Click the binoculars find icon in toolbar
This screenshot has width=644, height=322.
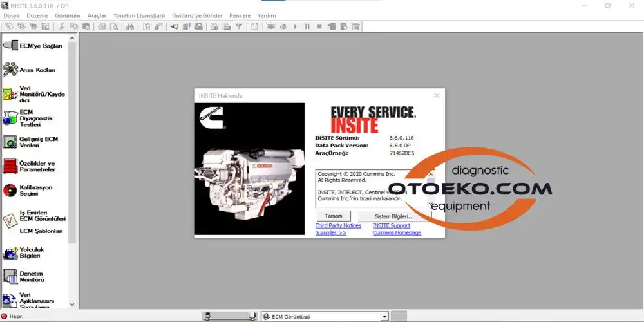129,26
